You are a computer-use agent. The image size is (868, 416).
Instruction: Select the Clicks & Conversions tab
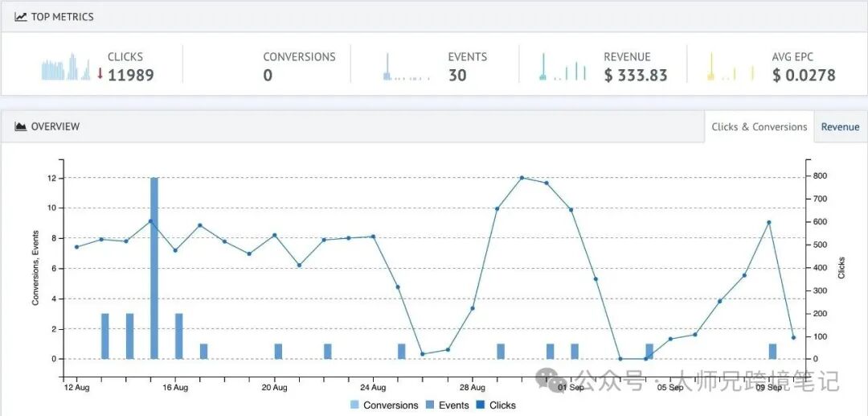click(759, 127)
